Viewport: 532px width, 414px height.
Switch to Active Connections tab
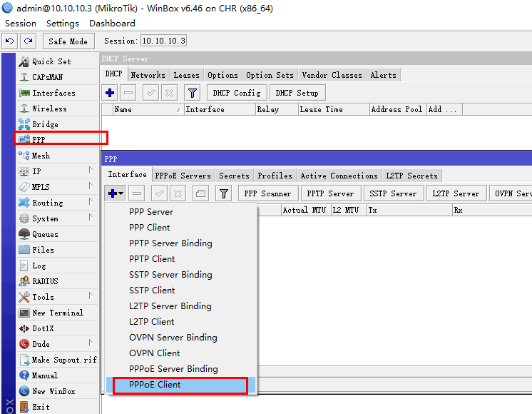point(339,176)
